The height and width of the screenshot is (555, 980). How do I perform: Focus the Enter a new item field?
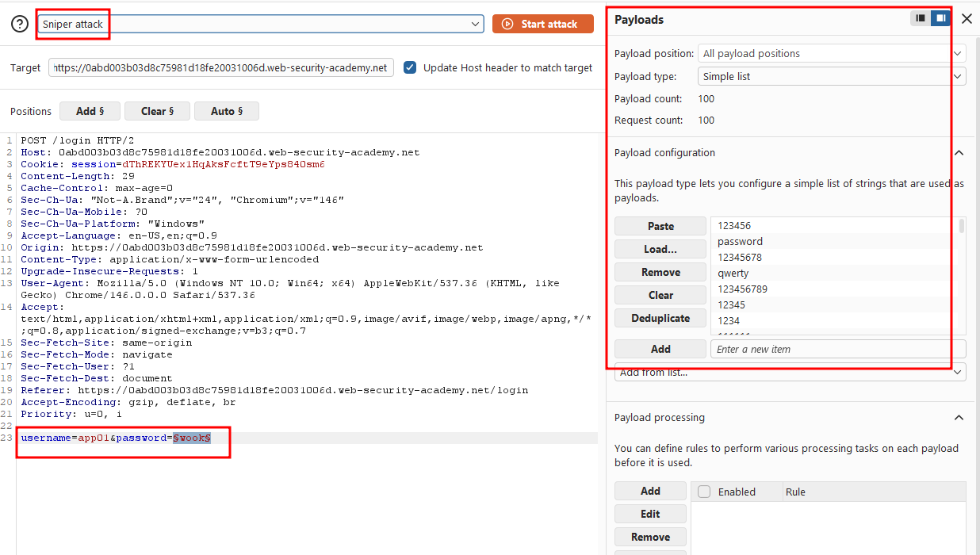838,349
